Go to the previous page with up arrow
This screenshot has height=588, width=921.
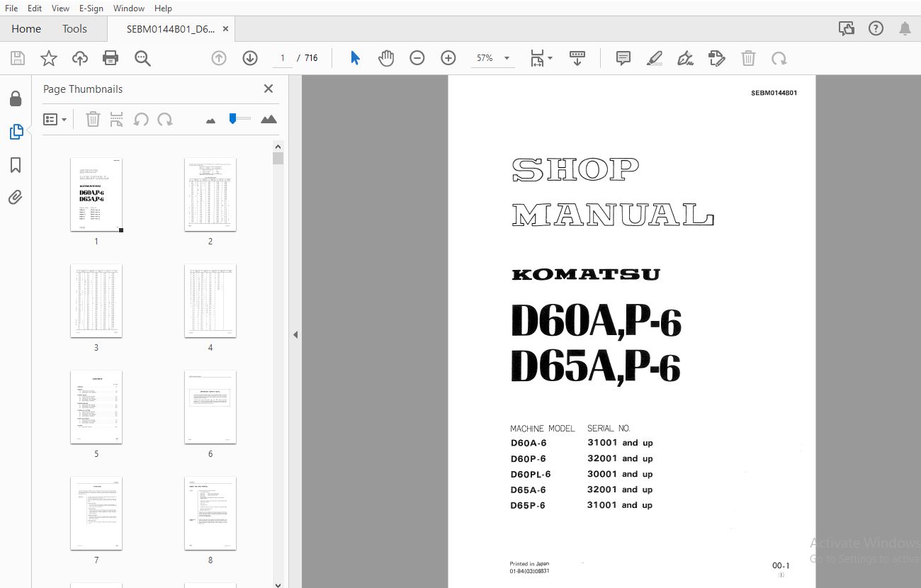click(x=219, y=58)
